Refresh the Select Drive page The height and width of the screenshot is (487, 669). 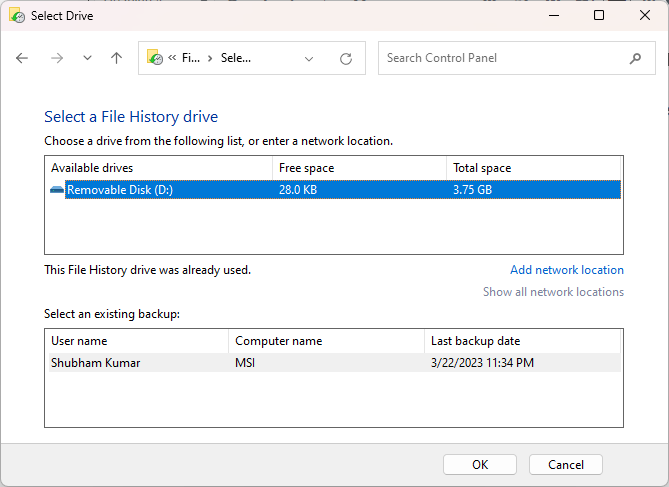pos(346,58)
